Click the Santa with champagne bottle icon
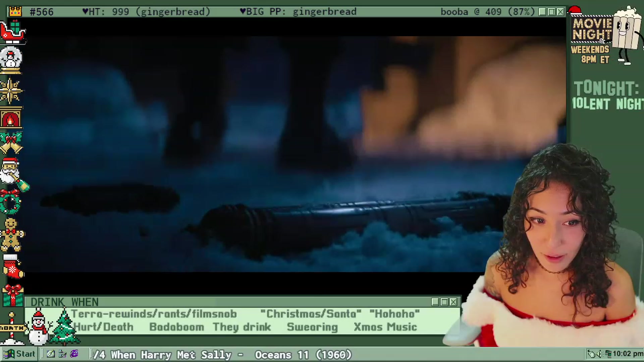 pos(14,174)
